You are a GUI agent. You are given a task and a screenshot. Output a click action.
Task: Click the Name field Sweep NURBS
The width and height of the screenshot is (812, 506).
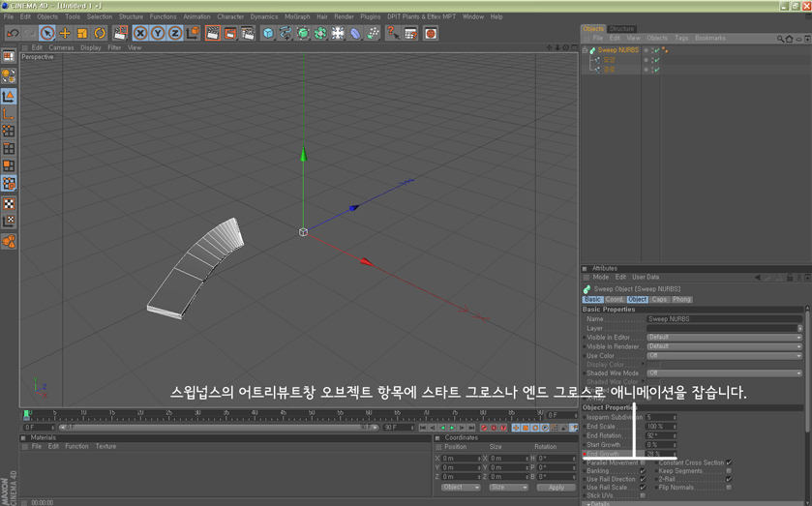725,319
